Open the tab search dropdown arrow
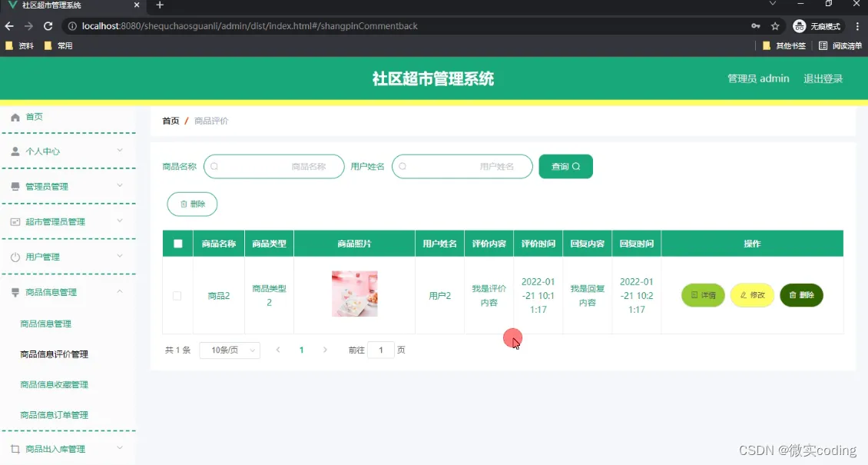This screenshot has width=868, height=465. coord(772,4)
